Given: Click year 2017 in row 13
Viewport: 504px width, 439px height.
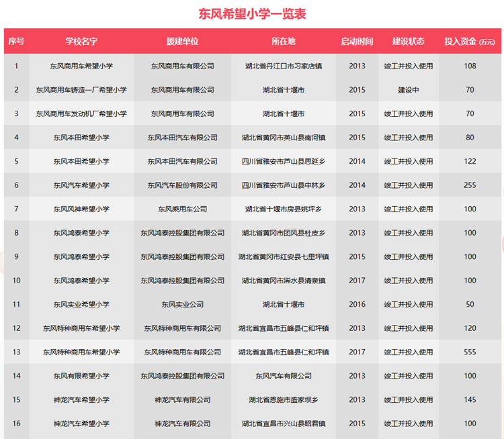Looking at the screenshot, I should coord(357,352).
